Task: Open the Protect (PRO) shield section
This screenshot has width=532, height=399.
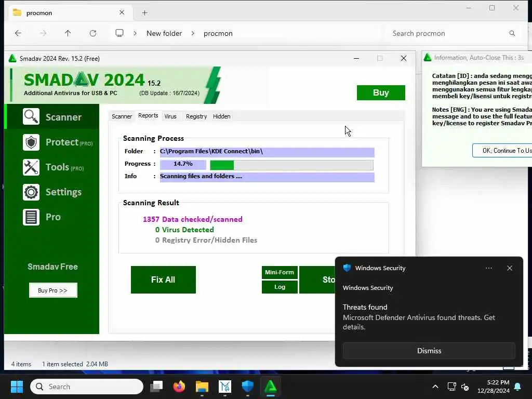Action: (52, 142)
